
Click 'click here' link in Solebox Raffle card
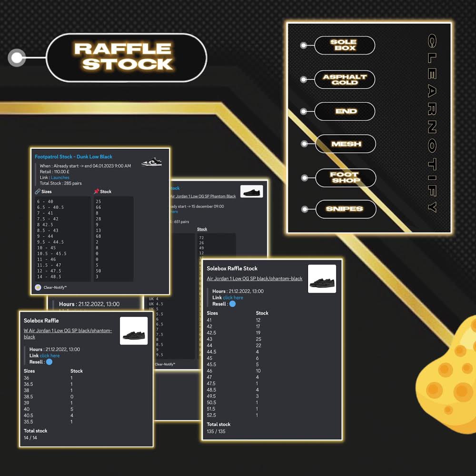(50, 356)
